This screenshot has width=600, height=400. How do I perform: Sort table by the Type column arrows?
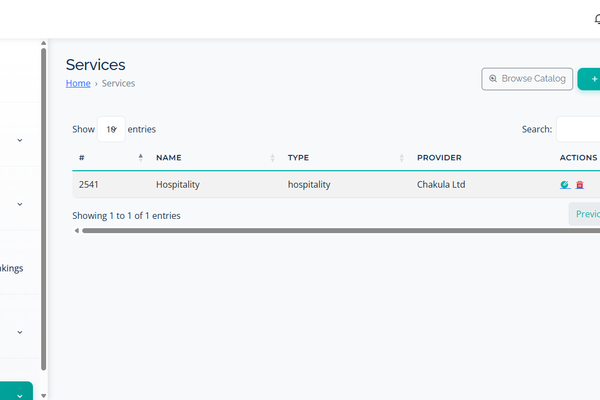(x=402, y=158)
